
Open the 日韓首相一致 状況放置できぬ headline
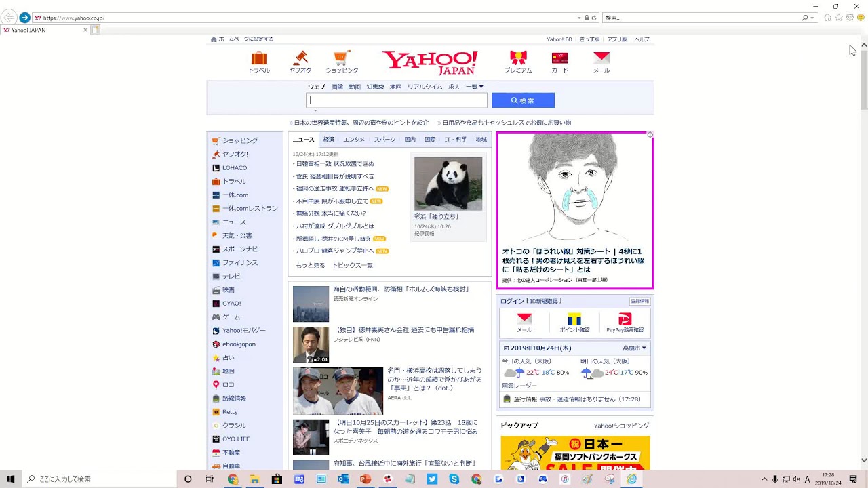click(335, 163)
